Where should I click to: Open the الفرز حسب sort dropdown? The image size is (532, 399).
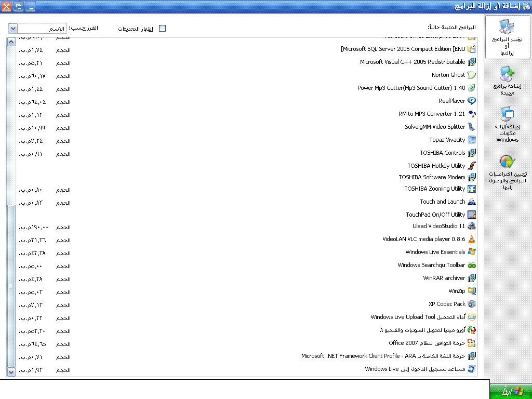(x=12, y=29)
